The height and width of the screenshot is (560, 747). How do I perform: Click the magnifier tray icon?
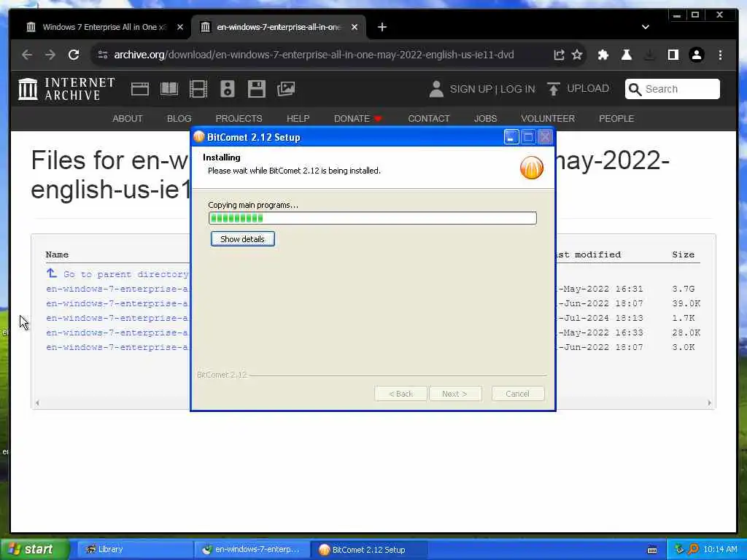click(693, 550)
